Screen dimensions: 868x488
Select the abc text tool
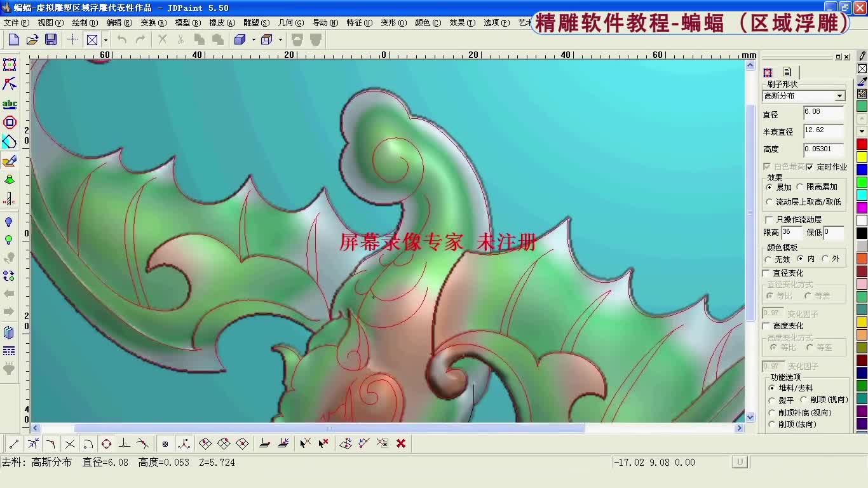coord(10,104)
